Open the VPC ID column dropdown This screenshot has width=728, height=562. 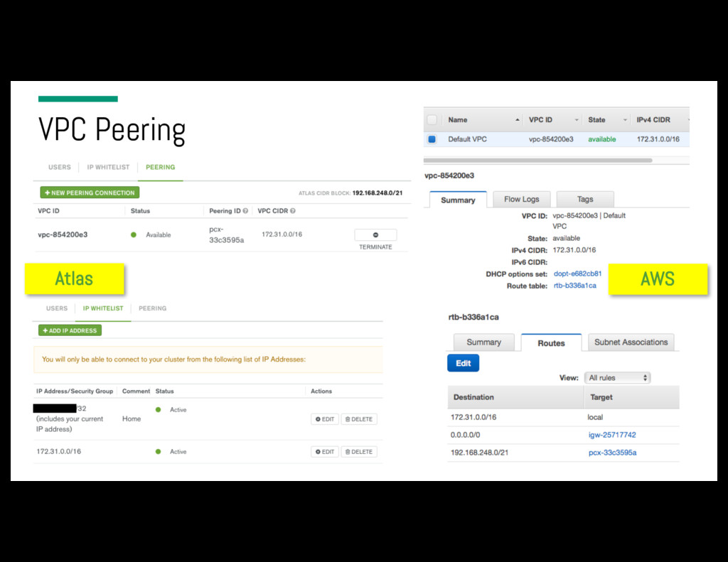(x=577, y=120)
